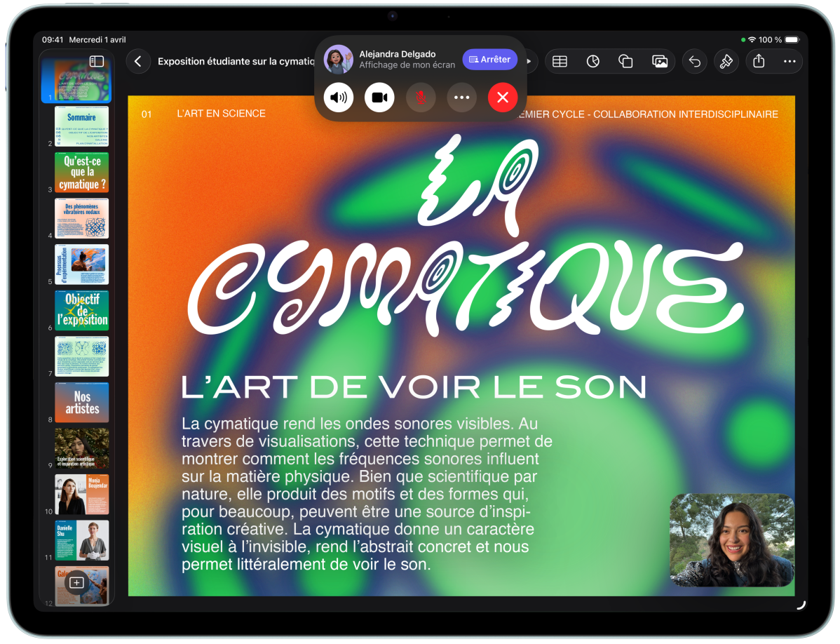Open the More options ellipsis menu
Viewport: 840px width, 644px height.
(790, 62)
